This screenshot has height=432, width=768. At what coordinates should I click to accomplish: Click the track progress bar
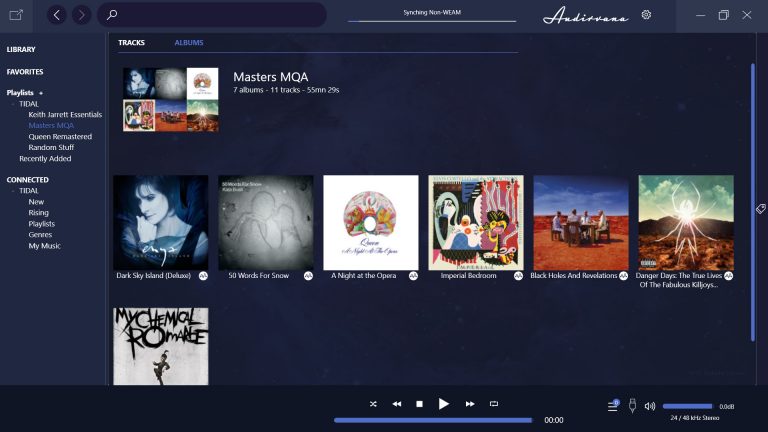pos(433,420)
